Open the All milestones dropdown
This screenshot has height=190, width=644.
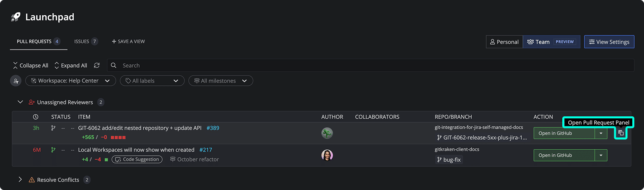pos(221,81)
